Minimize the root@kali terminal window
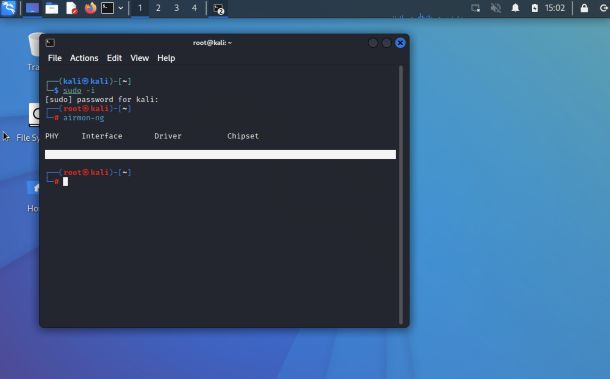This screenshot has width=610, height=379. coord(373,43)
